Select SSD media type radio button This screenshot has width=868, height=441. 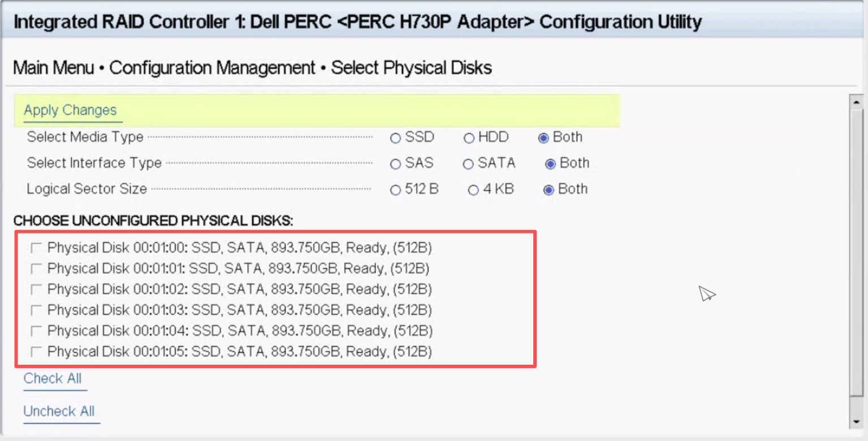[x=395, y=138]
